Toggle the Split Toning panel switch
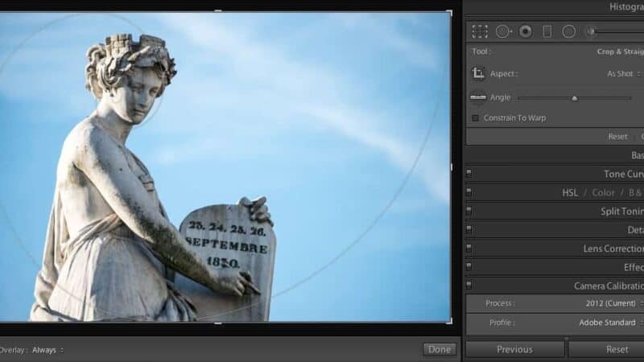This screenshot has height=362, width=644. click(469, 211)
